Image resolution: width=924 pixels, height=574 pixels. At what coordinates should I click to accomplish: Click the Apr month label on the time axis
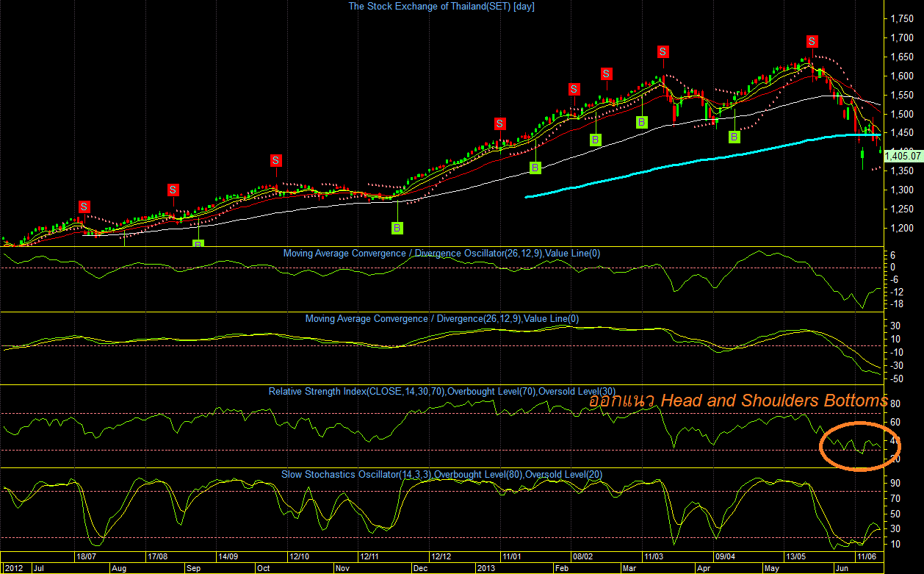tap(703, 568)
